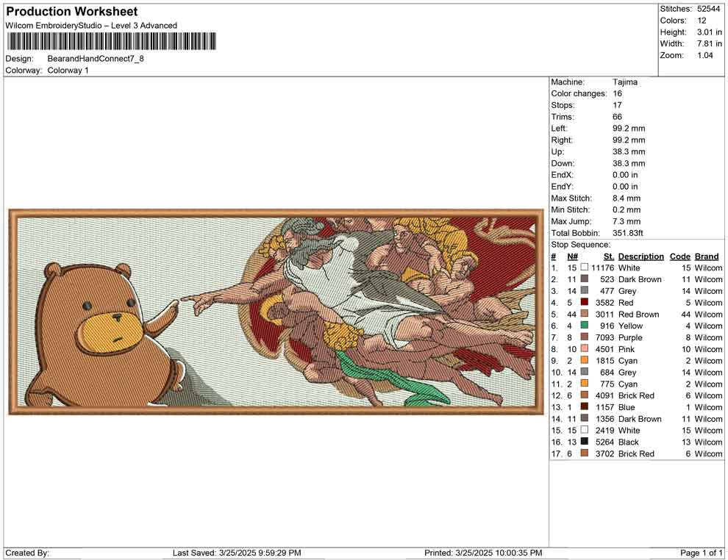Click the Brand column header
Screen dimensions: 728x560
tap(707, 256)
